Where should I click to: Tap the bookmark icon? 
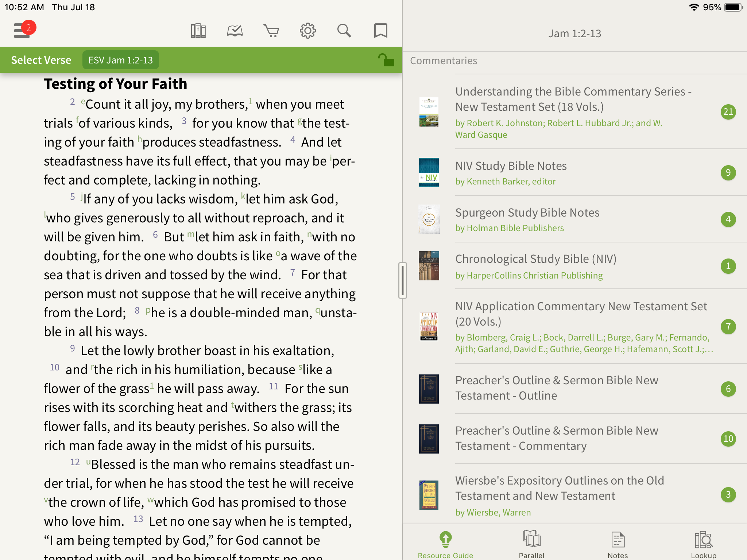[380, 31]
